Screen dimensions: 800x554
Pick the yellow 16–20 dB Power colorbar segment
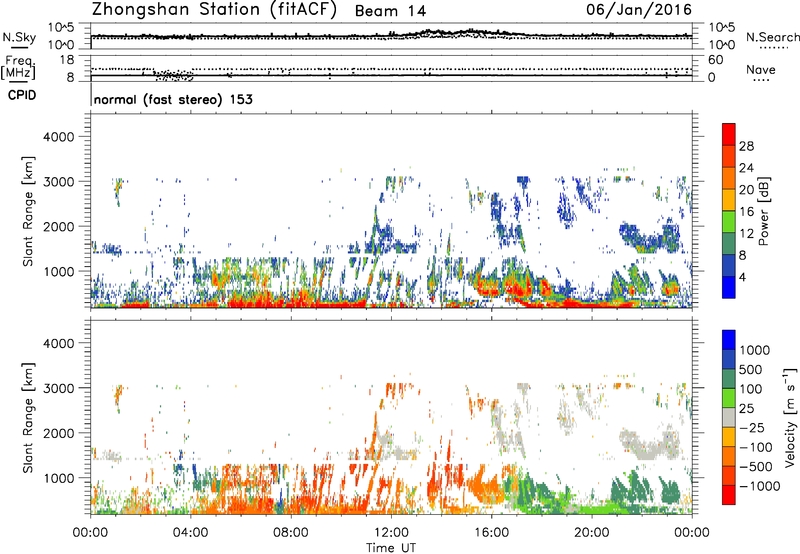(729, 199)
